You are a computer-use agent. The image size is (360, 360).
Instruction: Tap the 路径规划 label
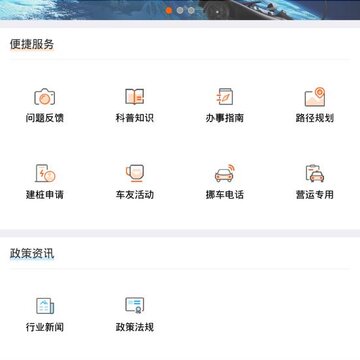coord(315,118)
